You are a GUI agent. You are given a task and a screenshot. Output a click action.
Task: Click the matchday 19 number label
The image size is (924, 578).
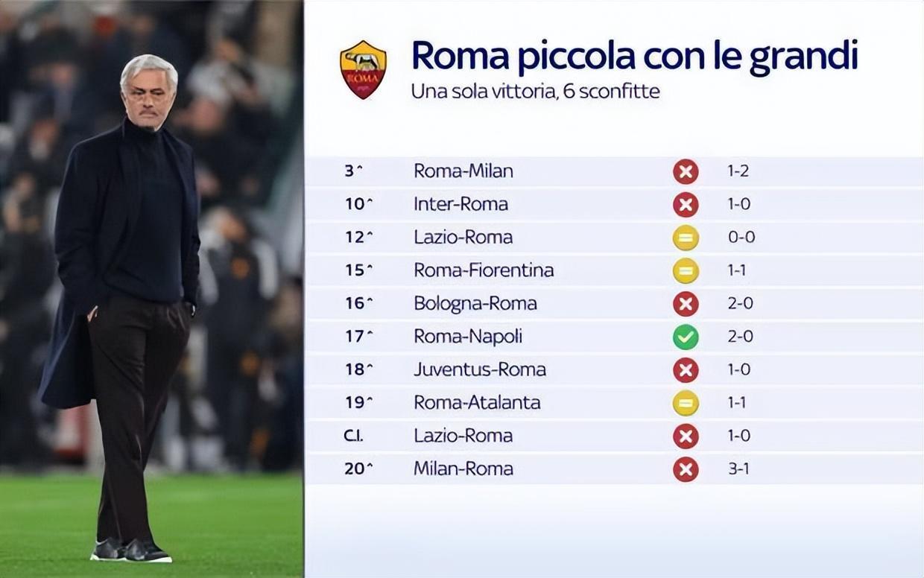tap(354, 403)
